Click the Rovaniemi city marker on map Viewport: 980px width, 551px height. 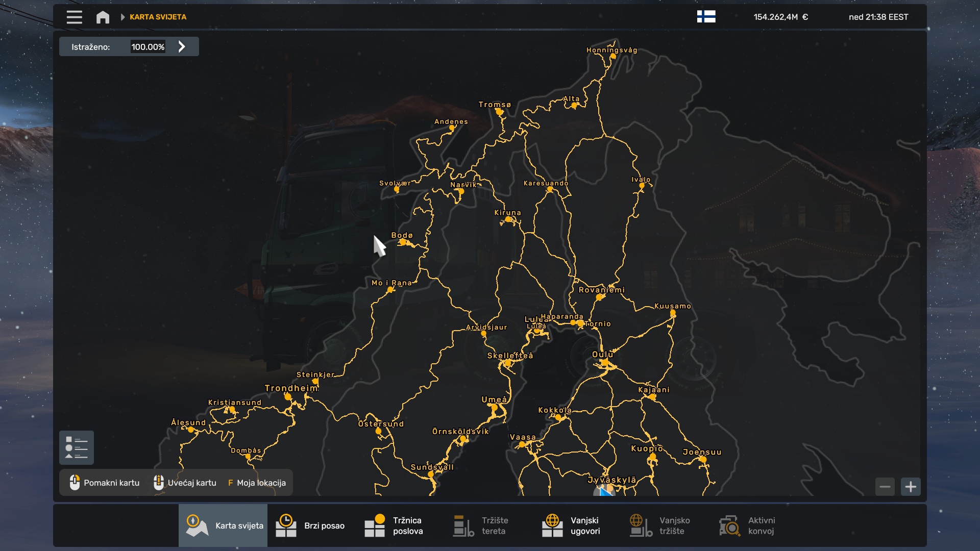[599, 297]
